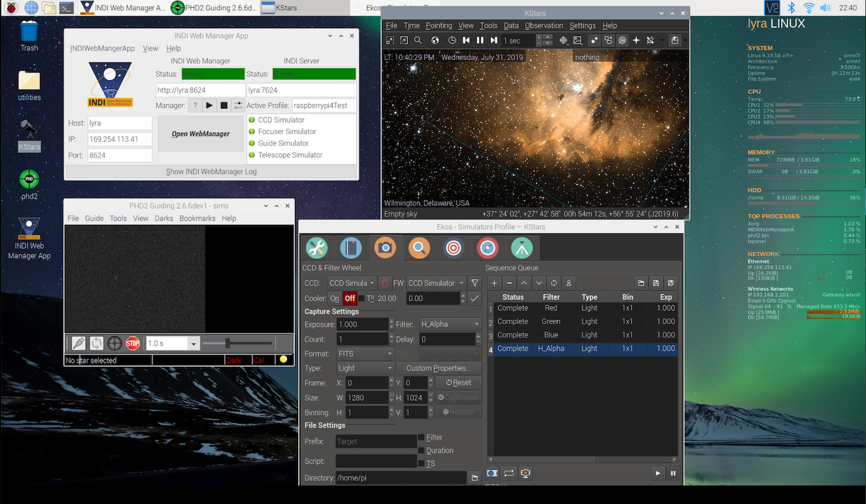Click PHD2 STOP sign icon
Viewport: 866px width, 504px height.
133,343
